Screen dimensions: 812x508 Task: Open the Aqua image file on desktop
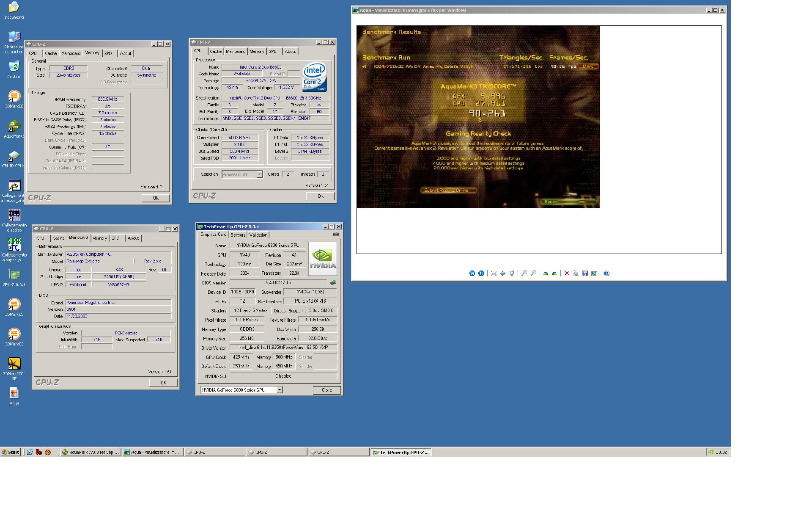pyautogui.click(x=14, y=396)
